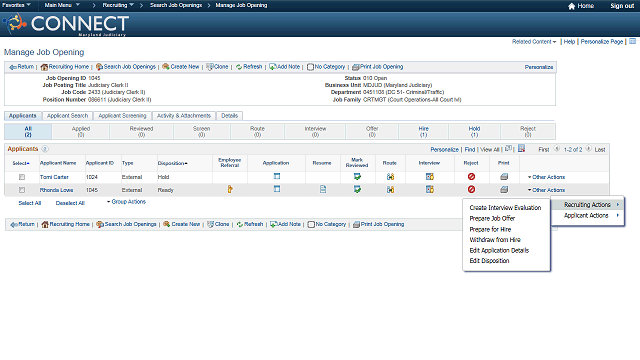
Task: Switch to Activity & Attachments tab
Action: tap(184, 116)
